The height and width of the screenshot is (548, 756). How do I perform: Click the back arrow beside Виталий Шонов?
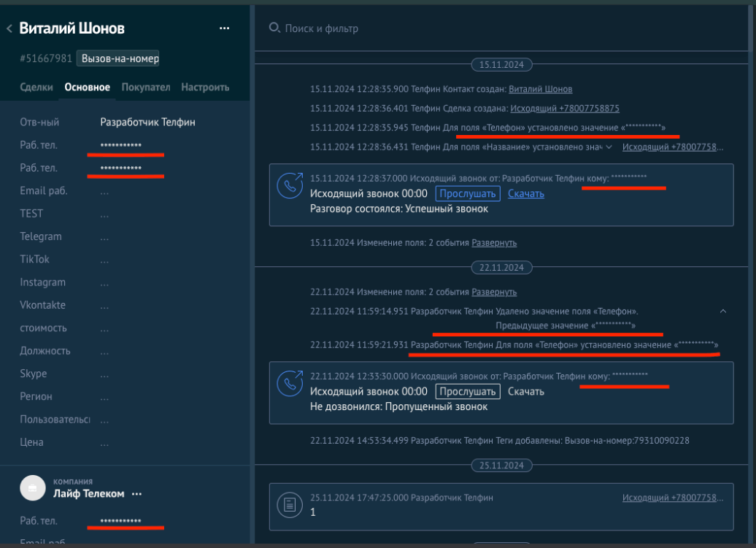pyautogui.click(x=9, y=27)
